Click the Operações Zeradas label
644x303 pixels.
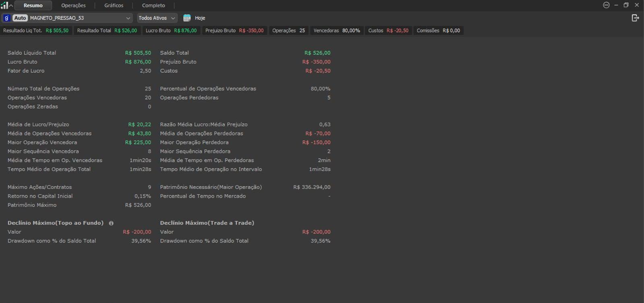point(33,106)
